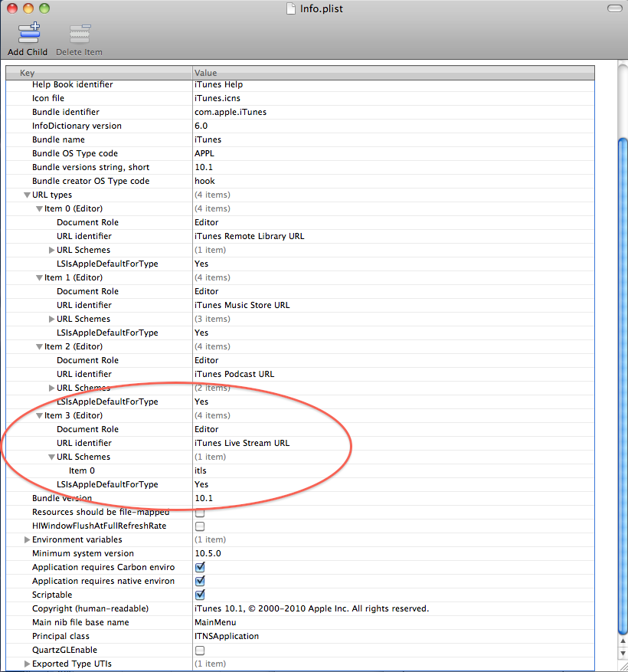Screen dimensions: 628x672
Task: Select the InfoDictionary version row
Action: (300, 126)
